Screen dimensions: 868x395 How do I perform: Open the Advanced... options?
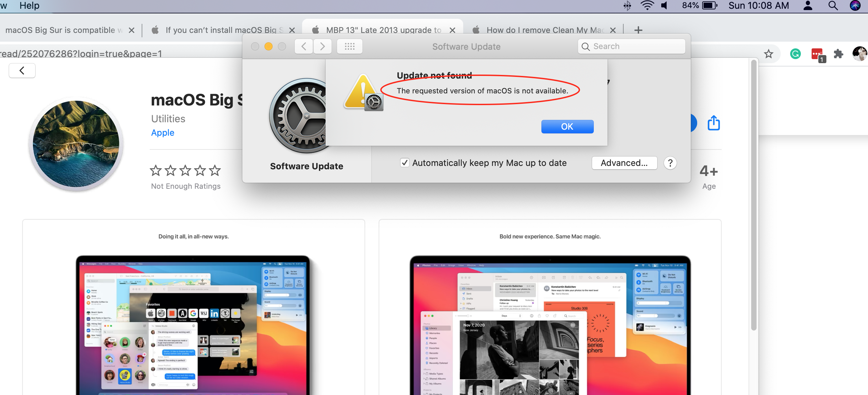click(x=624, y=163)
